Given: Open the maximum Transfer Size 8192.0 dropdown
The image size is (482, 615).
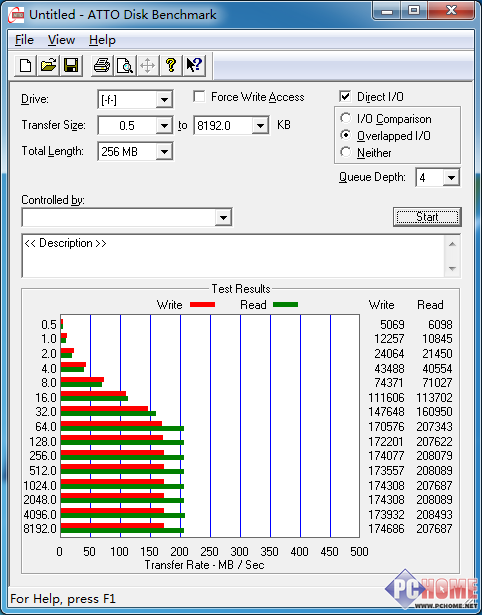Looking at the screenshot, I should [x=260, y=126].
